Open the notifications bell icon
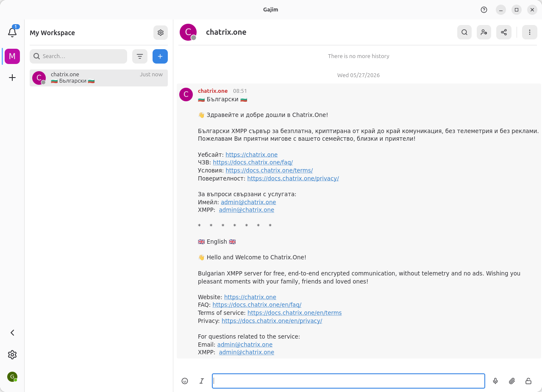 tap(12, 32)
